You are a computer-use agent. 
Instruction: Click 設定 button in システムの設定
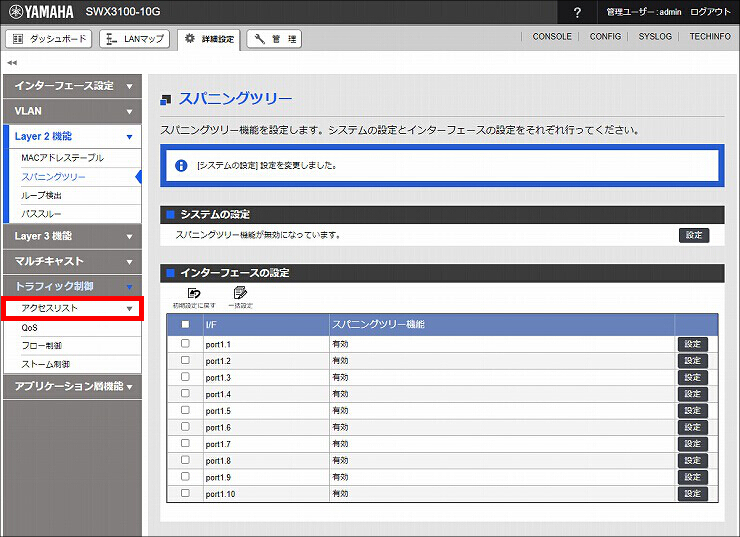point(694,235)
